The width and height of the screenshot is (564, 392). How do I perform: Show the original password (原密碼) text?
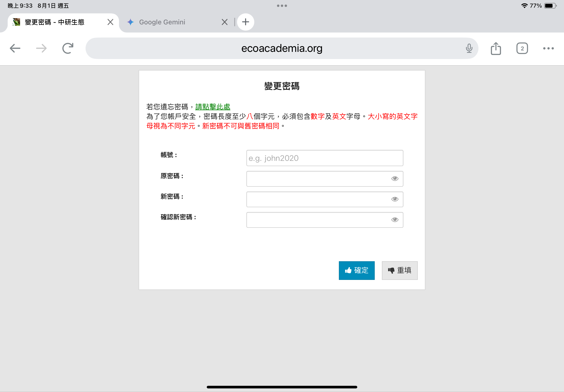395,179
